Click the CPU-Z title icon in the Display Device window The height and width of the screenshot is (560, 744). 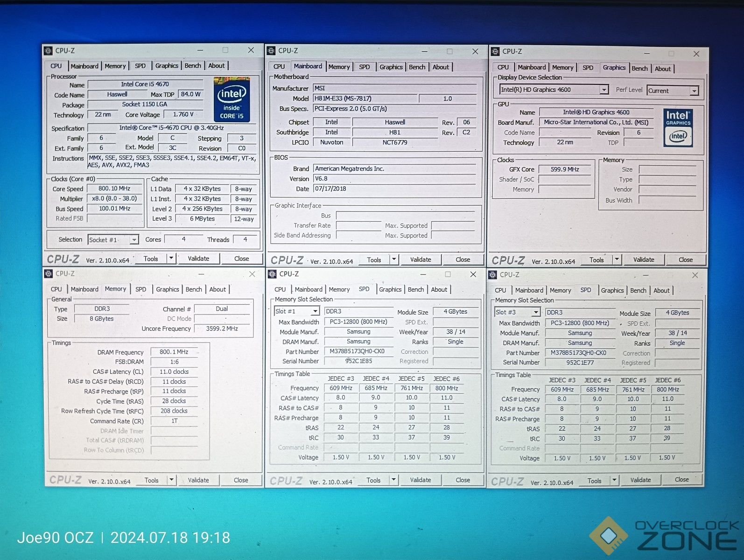pos(495,51)
